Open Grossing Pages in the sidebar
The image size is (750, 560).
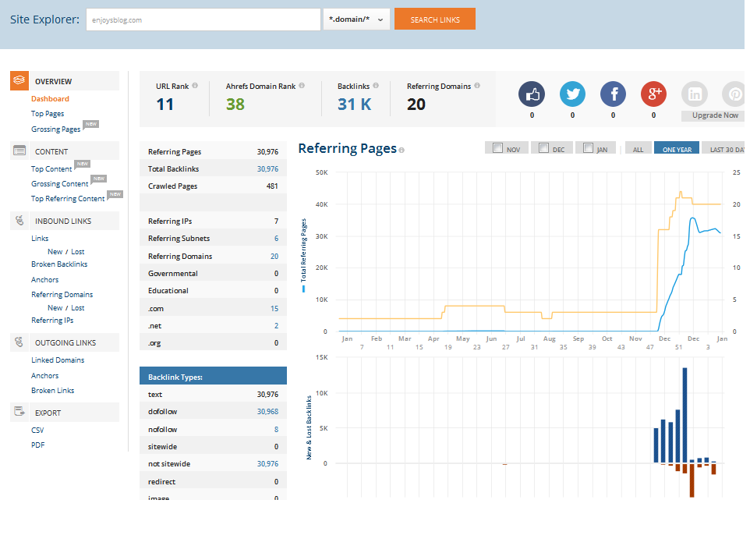click(x=55, y=129)
